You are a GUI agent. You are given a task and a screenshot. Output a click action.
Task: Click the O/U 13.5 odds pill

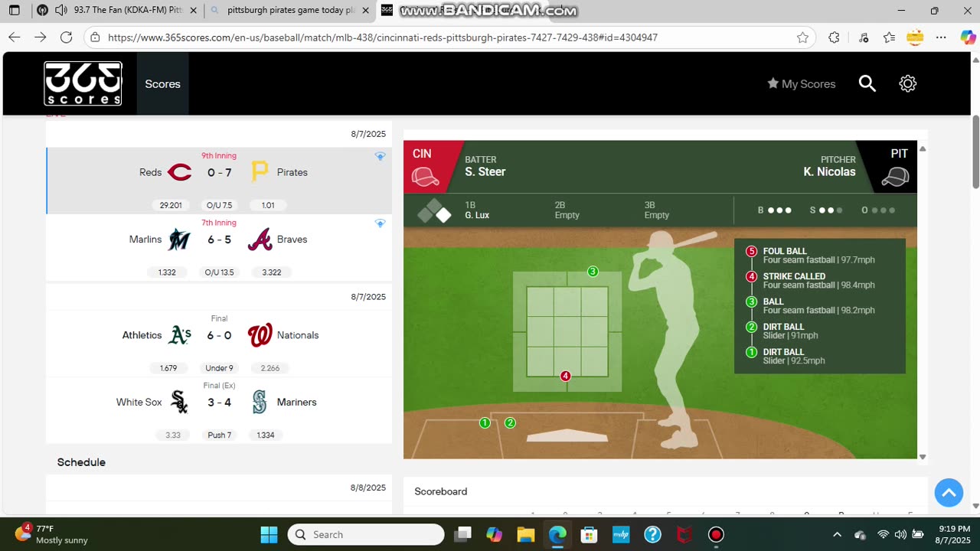[x=219, y=272]
